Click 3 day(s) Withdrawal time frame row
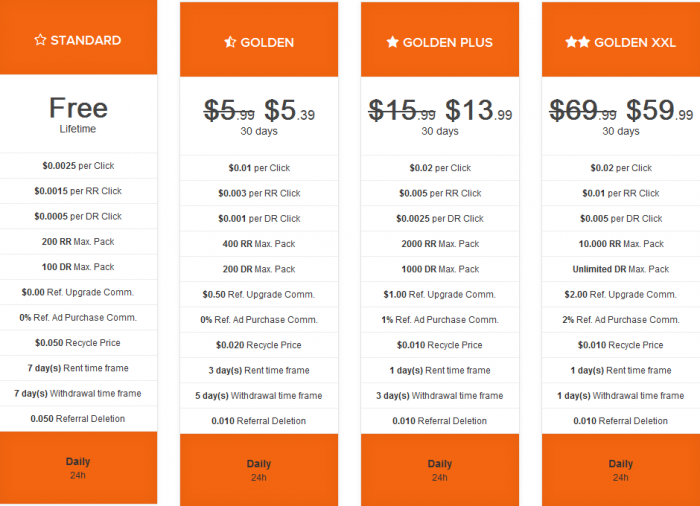 tap(440, 396)
